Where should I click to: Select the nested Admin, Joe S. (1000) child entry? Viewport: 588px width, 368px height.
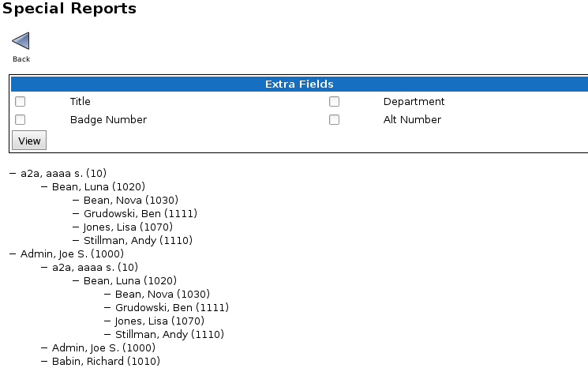[x=103, y=347]
